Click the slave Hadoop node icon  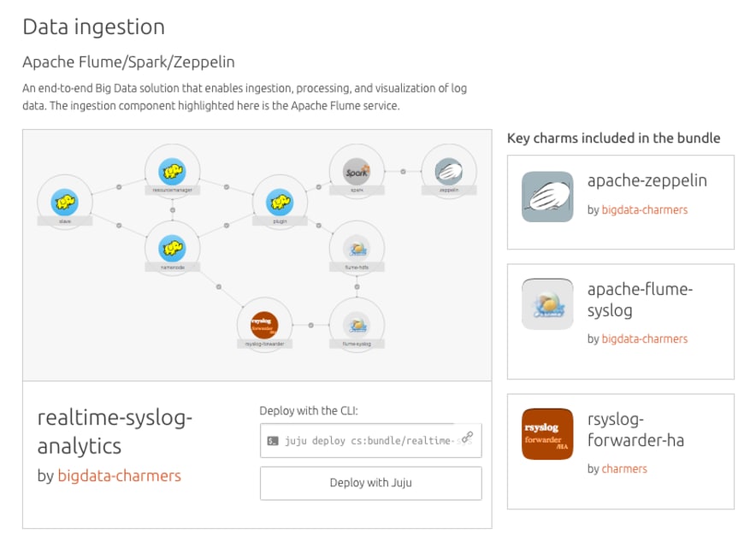click(x=64, y=203)
